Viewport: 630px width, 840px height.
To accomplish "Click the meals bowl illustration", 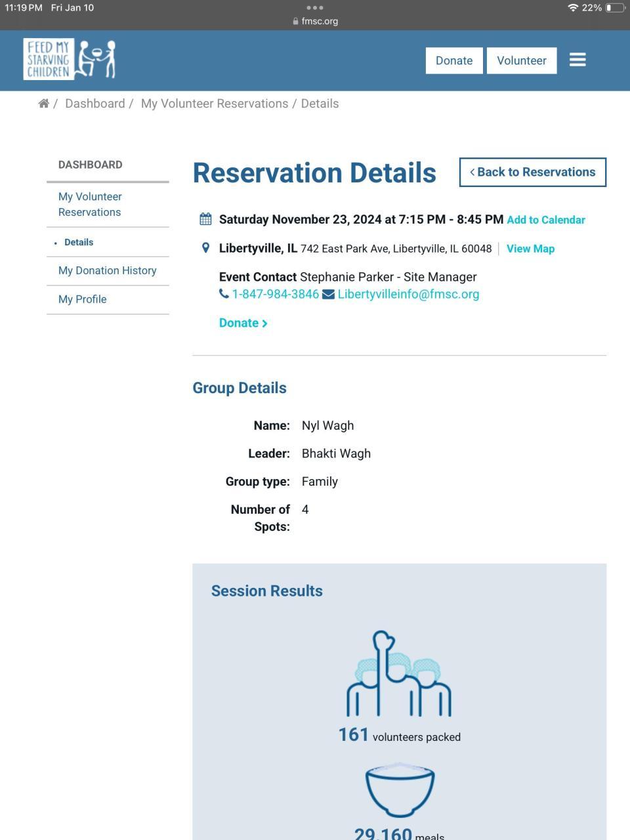I will (399, 789).
